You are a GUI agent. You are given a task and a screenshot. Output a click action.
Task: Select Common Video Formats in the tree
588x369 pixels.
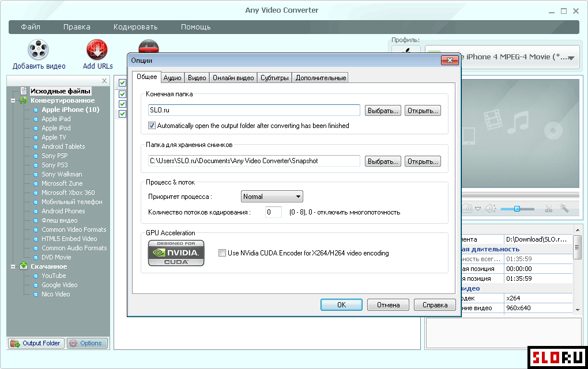tap(74, 229)
